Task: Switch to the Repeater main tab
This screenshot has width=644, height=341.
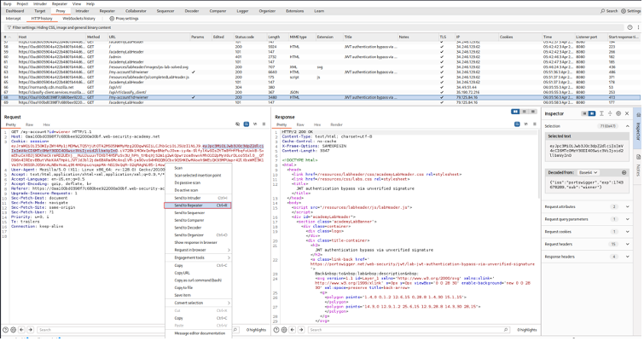Action: pyautogui.click(x=107, y=11)
